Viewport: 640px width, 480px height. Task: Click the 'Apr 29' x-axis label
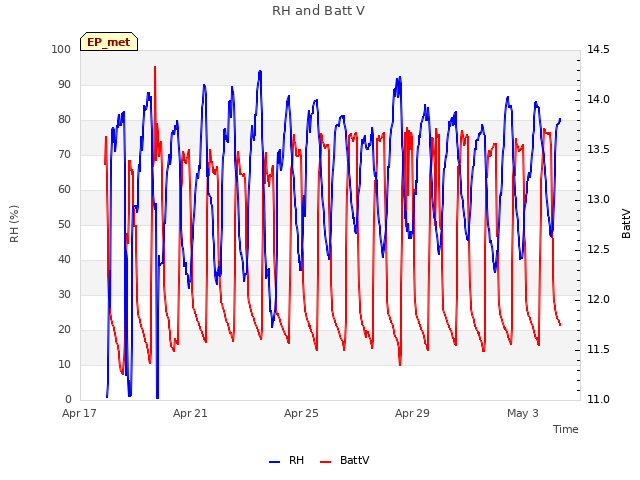[412, 413]
